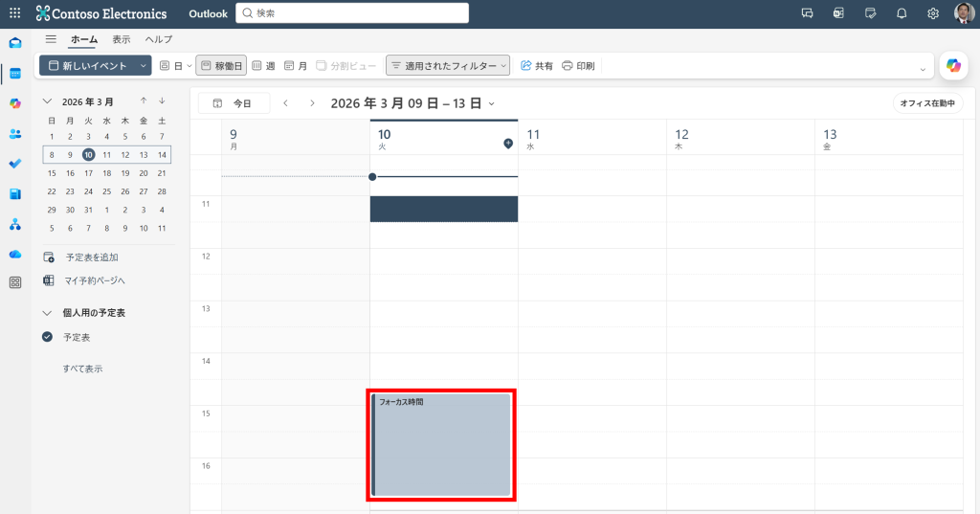
Task: Open the People contacts icon
Action: pyautogui.click(x=15, y=134)
